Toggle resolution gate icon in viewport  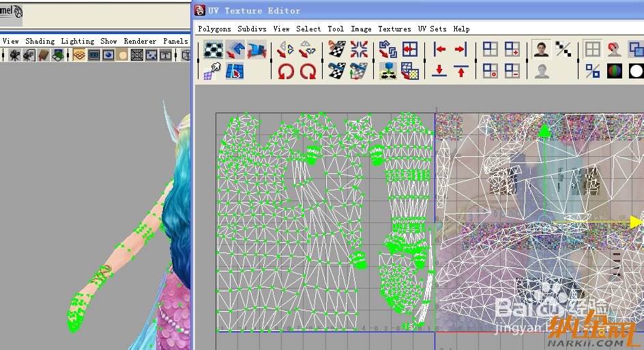108,55
